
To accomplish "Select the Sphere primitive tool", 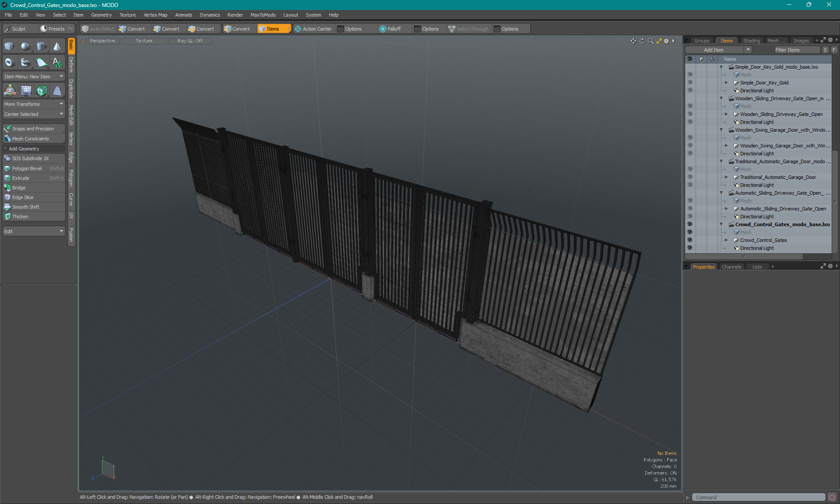I will [25, 46].
